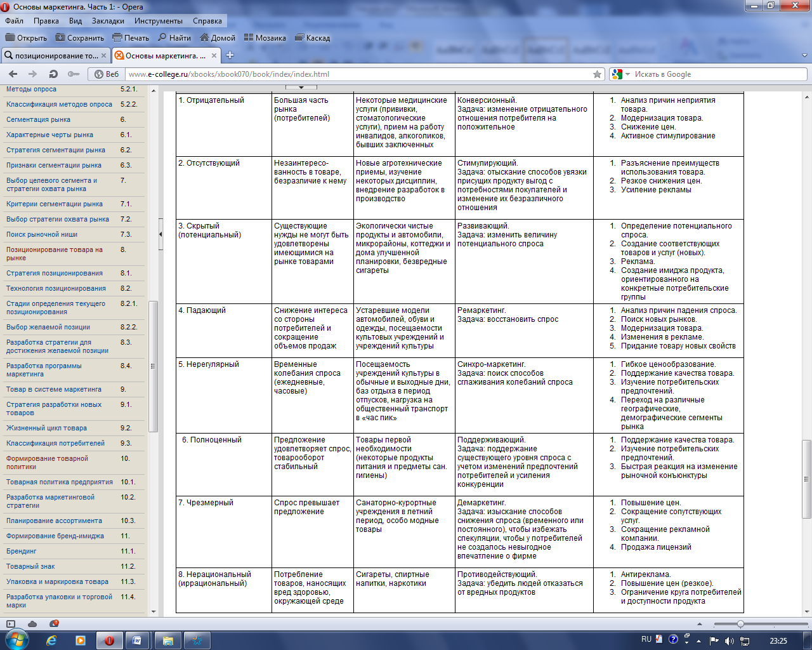Open 'Сегментация рынка' contents link
This screenshot has height=650, width=812.
click(x=38, y=119)
